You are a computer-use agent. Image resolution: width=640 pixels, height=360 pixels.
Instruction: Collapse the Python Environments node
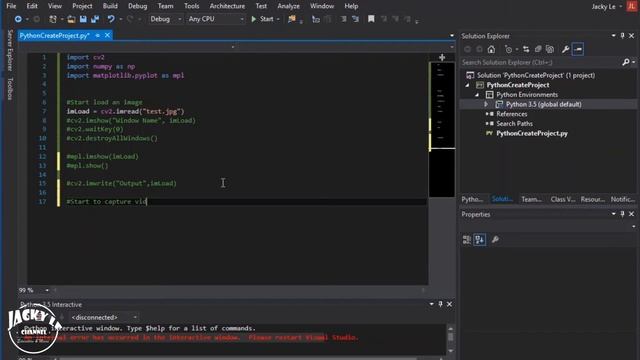(x=477, y=95)
